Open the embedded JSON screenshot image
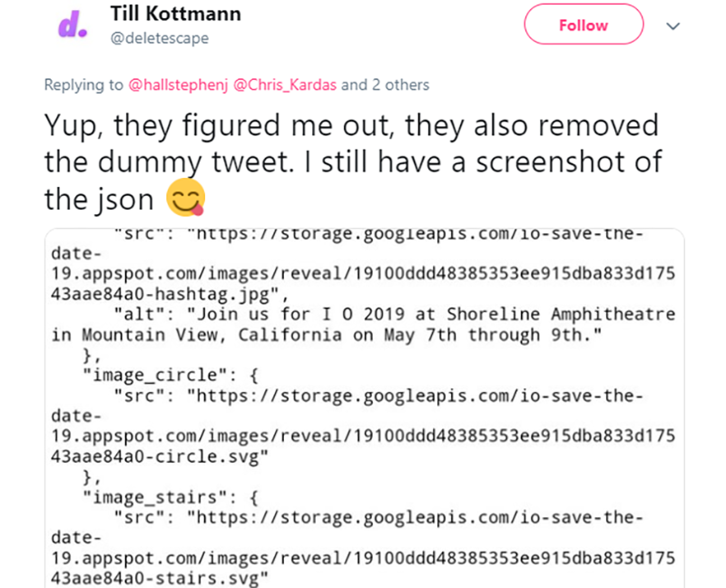This screenshot has height=588, width=726. point(363,404)
